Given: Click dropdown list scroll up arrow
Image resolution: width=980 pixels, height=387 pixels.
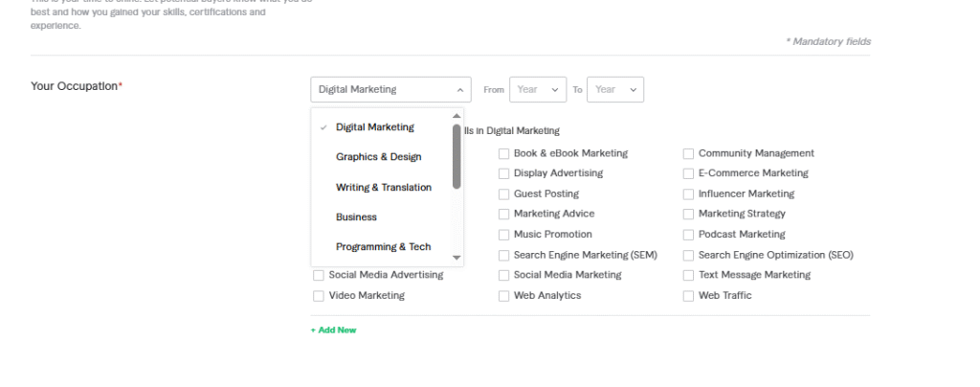Looking at the screenshot, I should (x=457, y=116).
